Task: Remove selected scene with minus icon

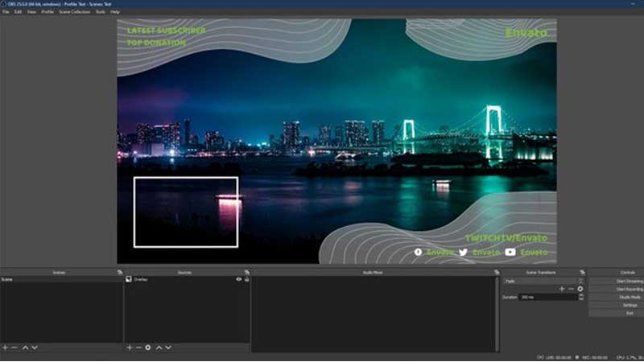Action: click(x=14, y=348)
